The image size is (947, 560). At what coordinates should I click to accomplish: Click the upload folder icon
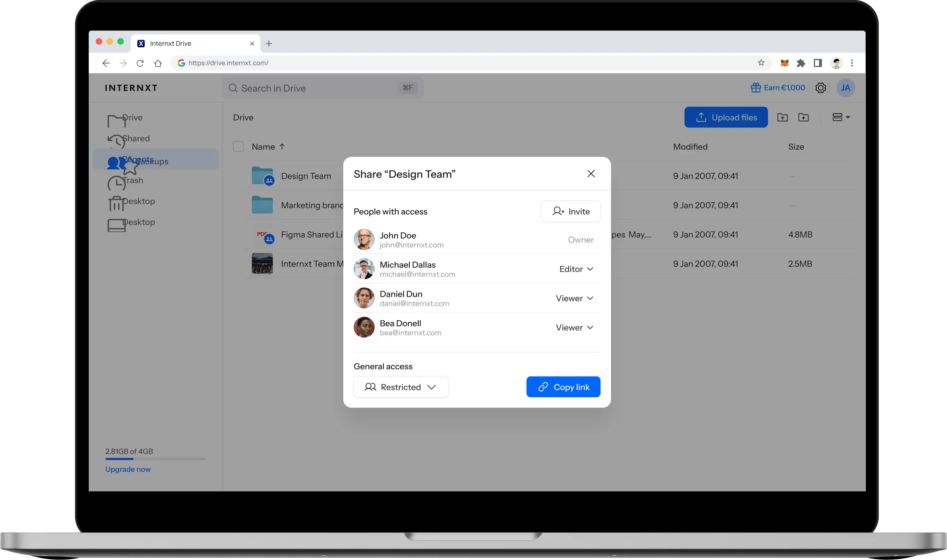(x=782, y=117)
